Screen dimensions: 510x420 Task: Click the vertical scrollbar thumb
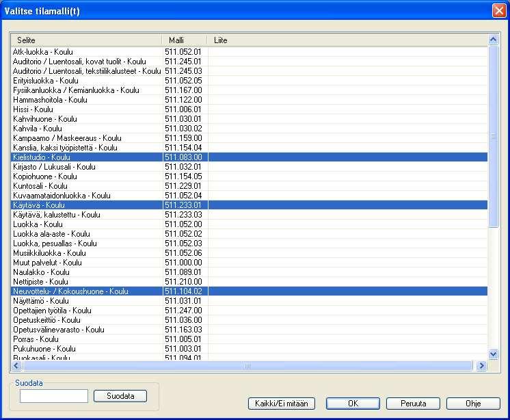(x=493, y=137)
